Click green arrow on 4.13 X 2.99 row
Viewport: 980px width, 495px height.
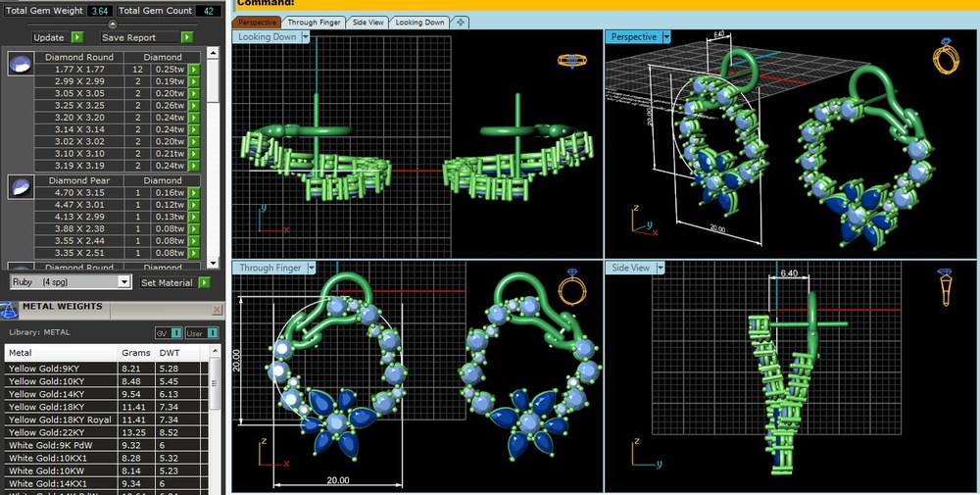(x=194, y=217)
